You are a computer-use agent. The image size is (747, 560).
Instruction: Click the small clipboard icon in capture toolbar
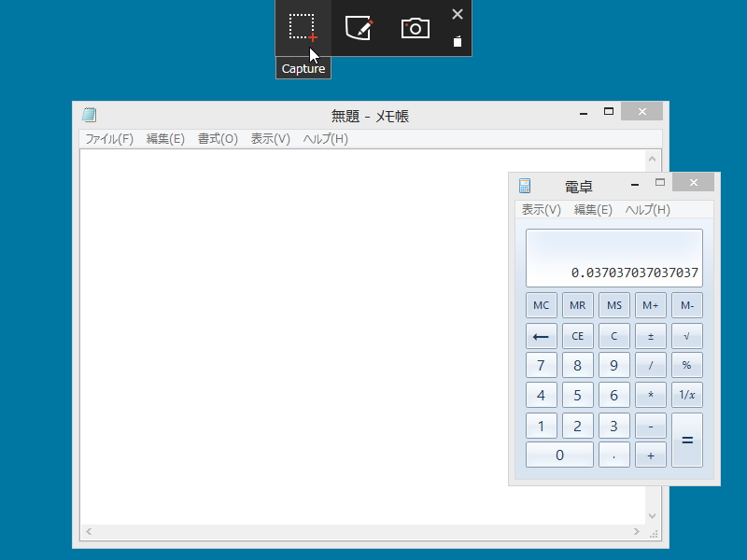click(458, 41)
